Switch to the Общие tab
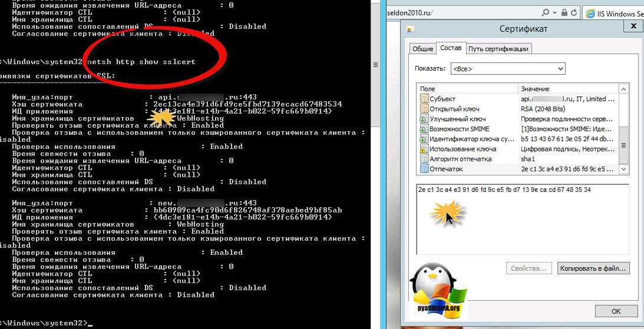Viewport: 644px width, 329px height. click(422, 49)
